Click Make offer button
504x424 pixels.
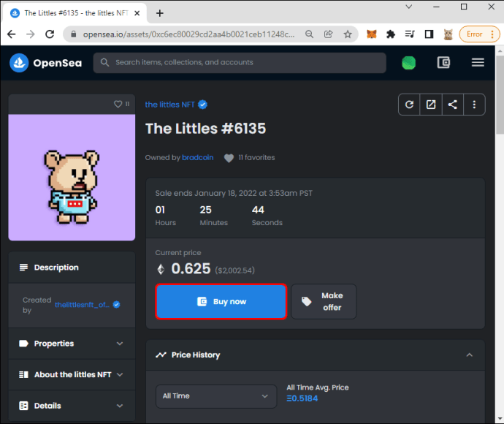point(324,301)
